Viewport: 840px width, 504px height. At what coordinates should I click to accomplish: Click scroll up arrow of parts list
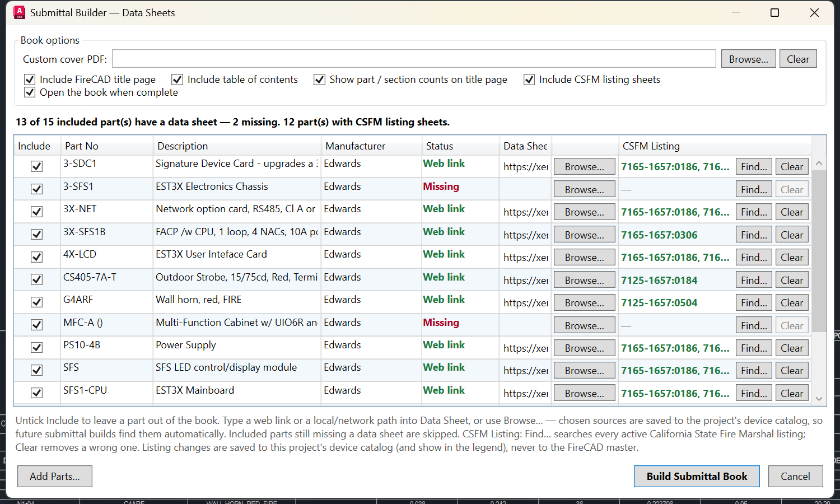coord(819,164)
